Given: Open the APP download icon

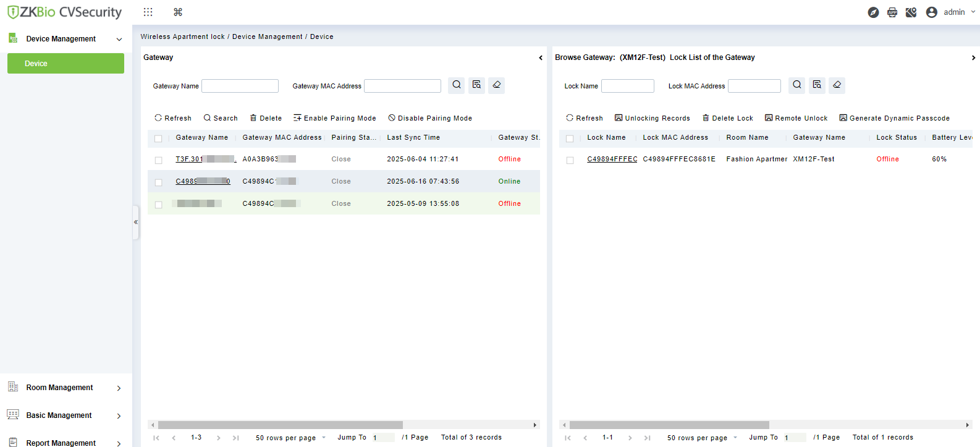Looking at the screenshot, I should [x=892, y=12].
